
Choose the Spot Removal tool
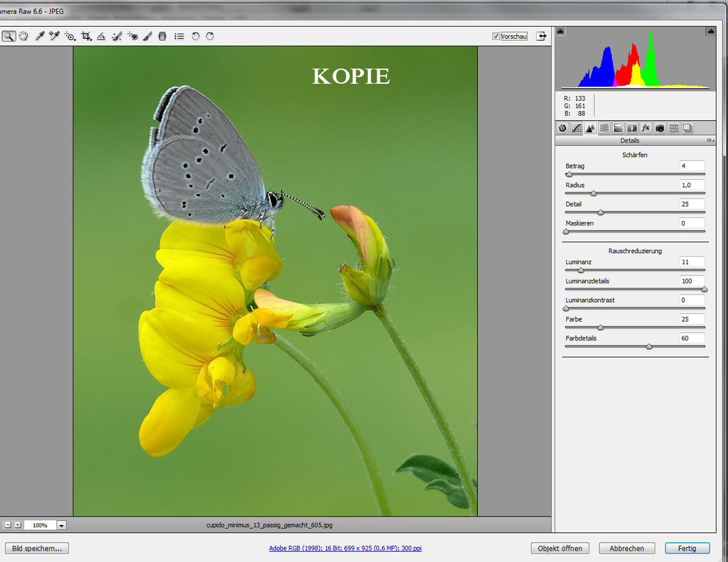(x=117, y=36)
